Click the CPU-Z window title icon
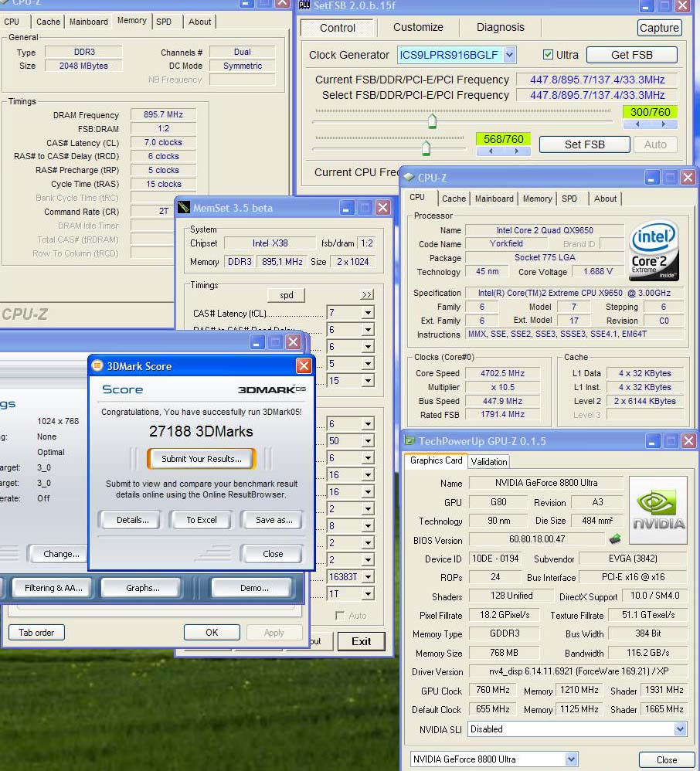 [x=408, y=177]
